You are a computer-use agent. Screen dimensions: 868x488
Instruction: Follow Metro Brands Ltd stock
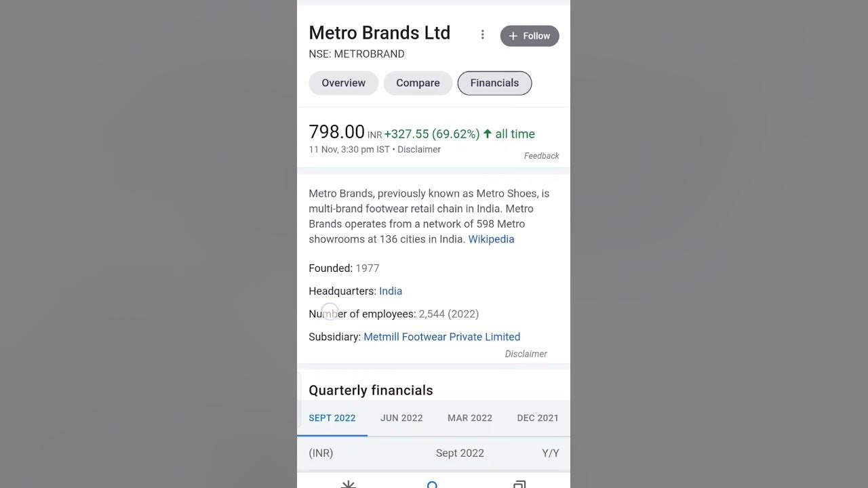(530, 36)
